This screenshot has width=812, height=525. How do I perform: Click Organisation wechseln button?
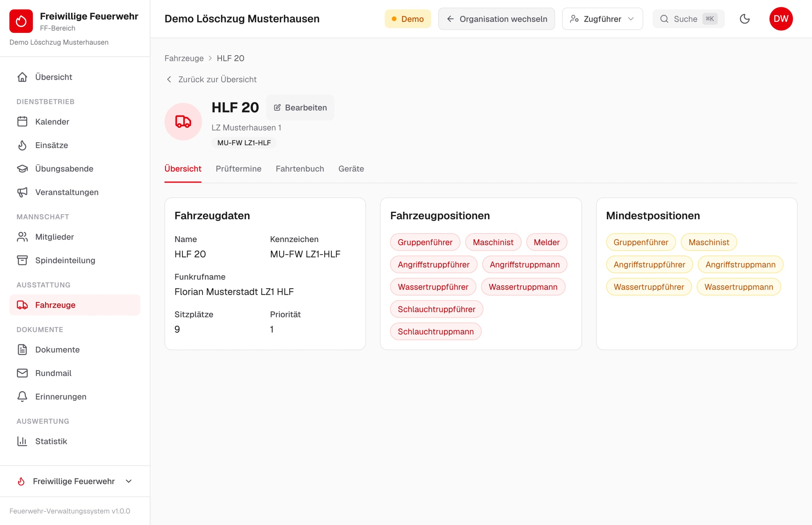point(496,19)
